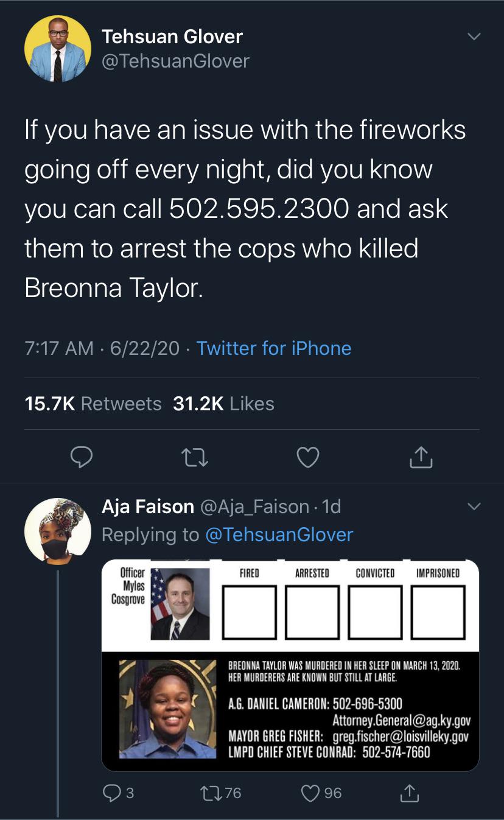Share Aja Faison's reply tweet
Viewport: 504px width, 820px height.
[410, 793]
